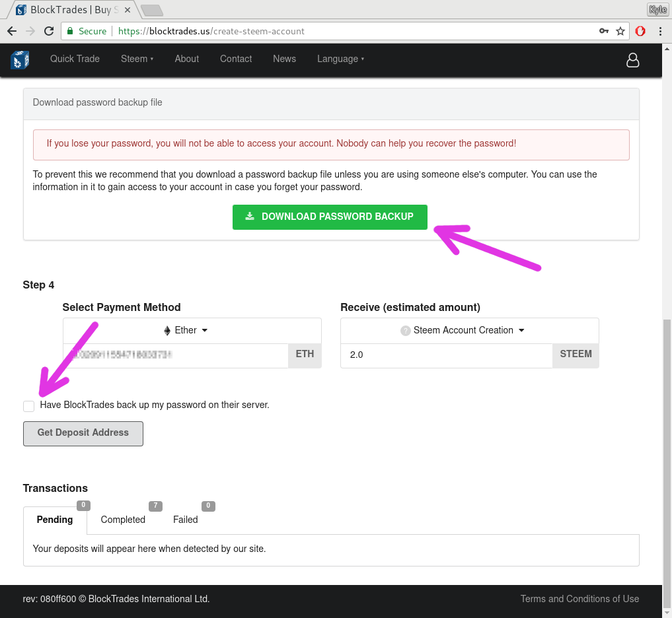
Task: Open the Contact page
Action: [236, 59]
